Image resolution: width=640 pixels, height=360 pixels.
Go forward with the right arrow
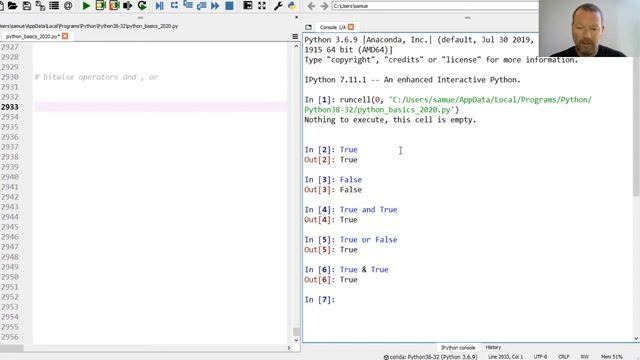point(324,6)
